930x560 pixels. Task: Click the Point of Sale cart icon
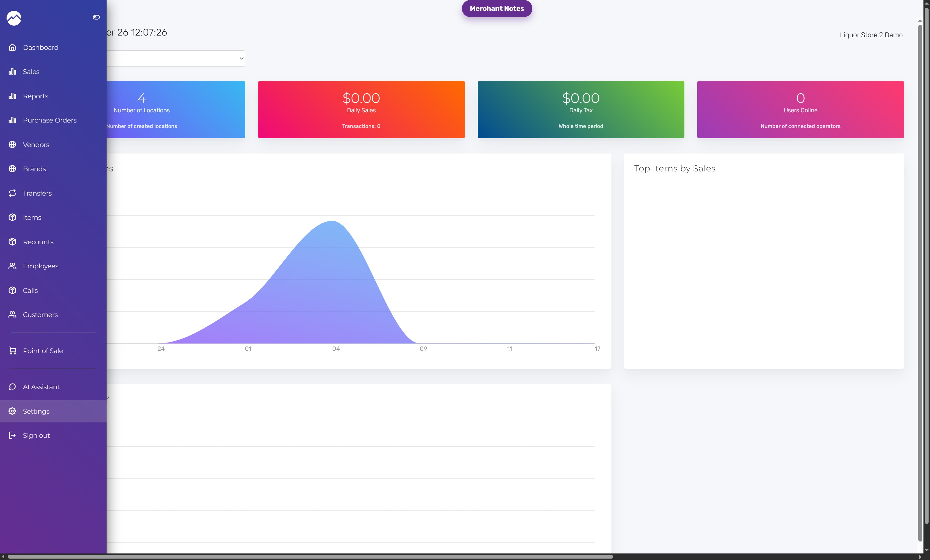click(x=13, y=350)
